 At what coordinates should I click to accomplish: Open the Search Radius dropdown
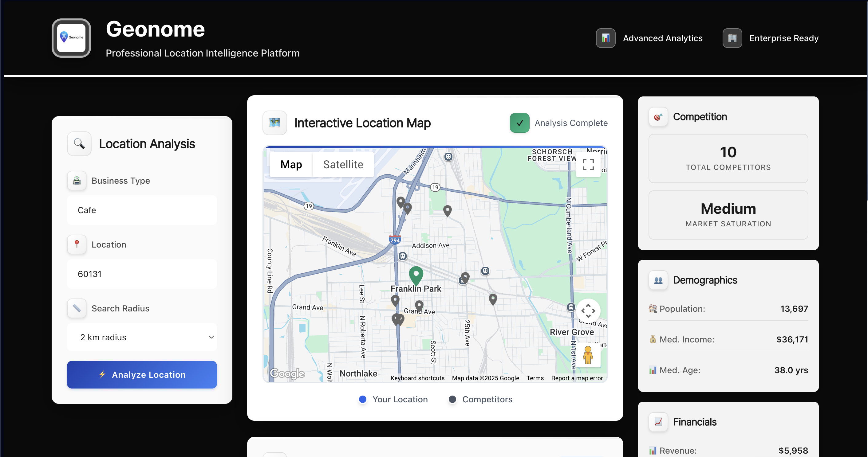pos(141,337)
